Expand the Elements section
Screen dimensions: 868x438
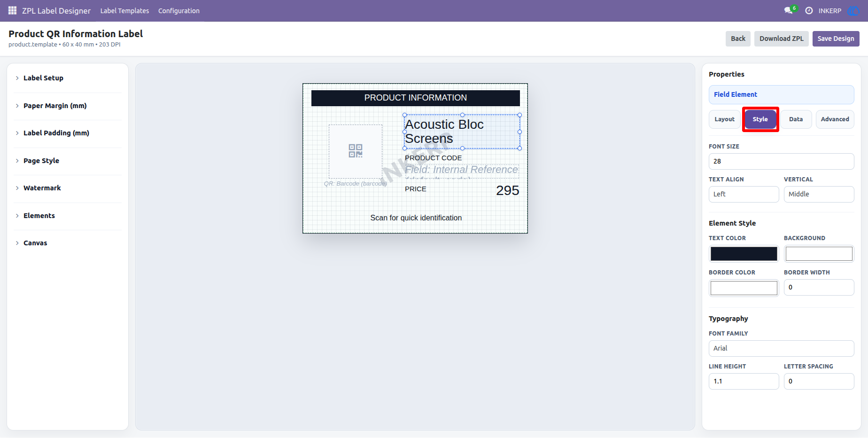click(x=68, y=216)
